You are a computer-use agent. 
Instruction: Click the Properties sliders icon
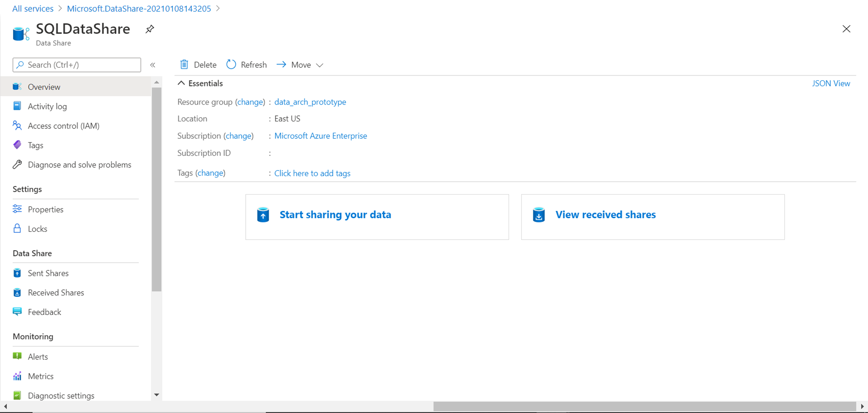click(17, 209)
